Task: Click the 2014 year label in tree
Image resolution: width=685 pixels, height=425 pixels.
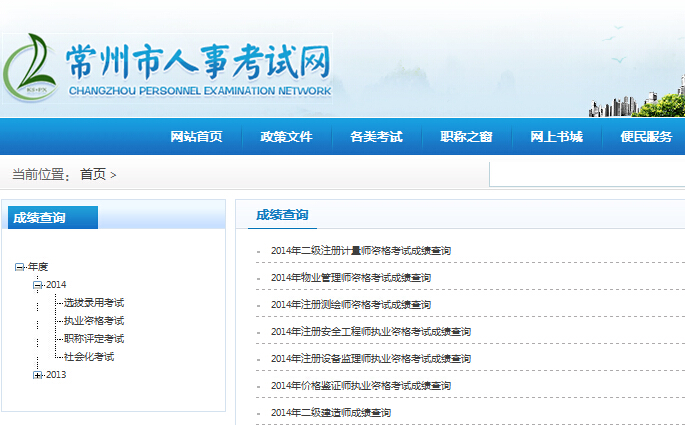Action: 56,285
